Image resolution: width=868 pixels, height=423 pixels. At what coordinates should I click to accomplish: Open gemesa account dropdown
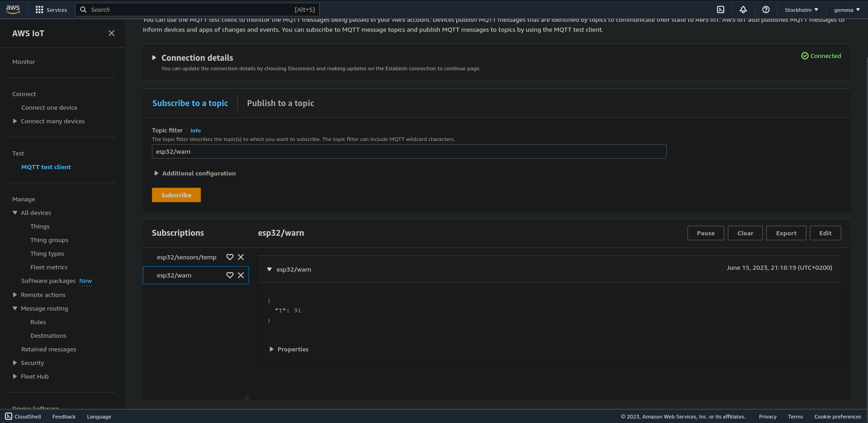[847, 10]
